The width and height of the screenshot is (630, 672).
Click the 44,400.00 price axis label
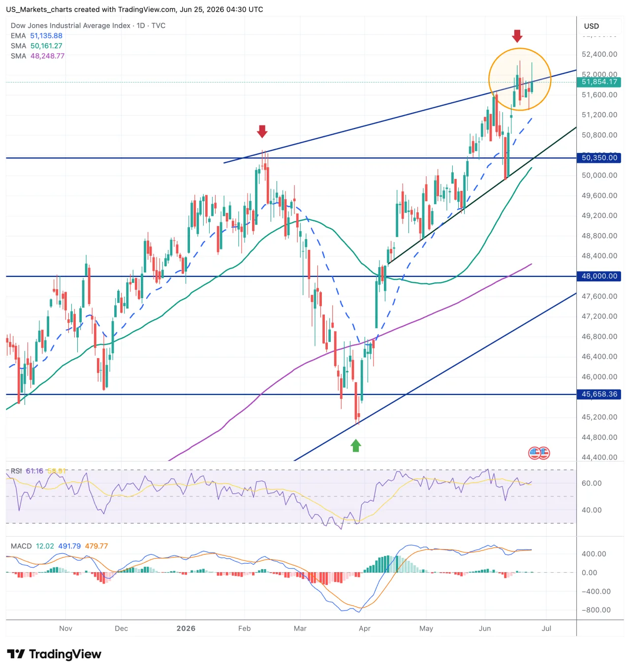pos(599,457)
